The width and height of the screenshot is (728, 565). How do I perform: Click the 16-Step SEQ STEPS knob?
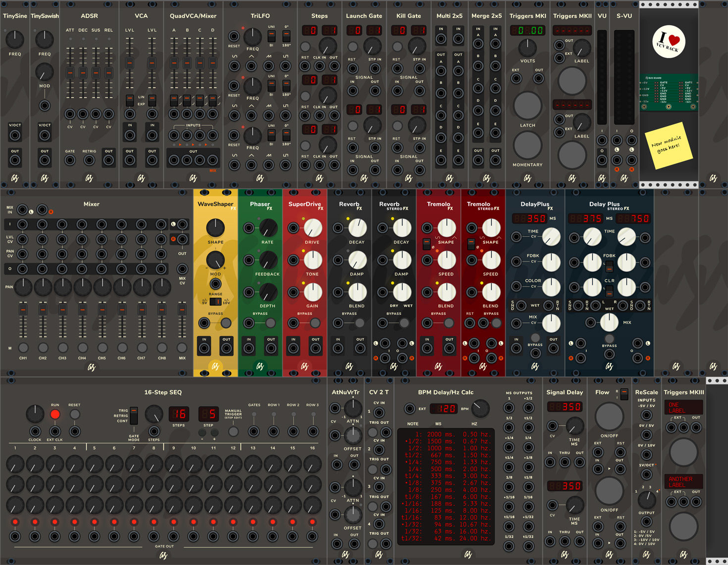154,414
